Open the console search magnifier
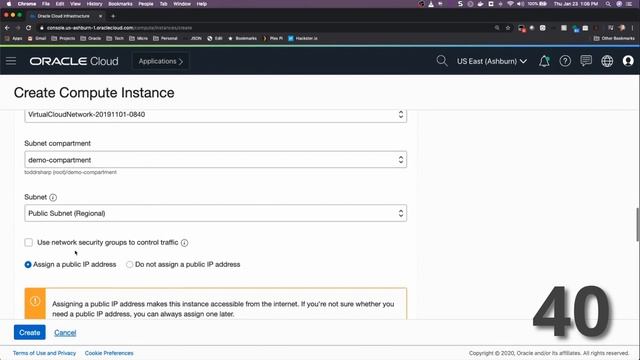This screenshot has height=360, width=640. click(x=441, y=61)
